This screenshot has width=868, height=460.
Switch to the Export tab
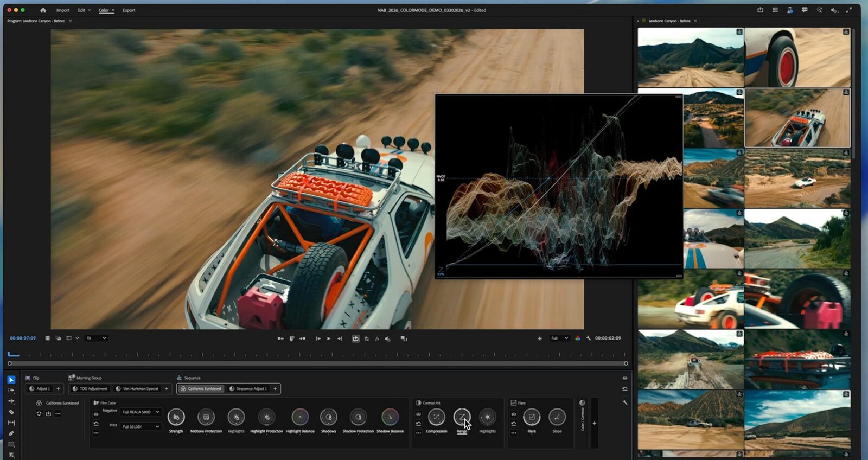coord(129,10)
